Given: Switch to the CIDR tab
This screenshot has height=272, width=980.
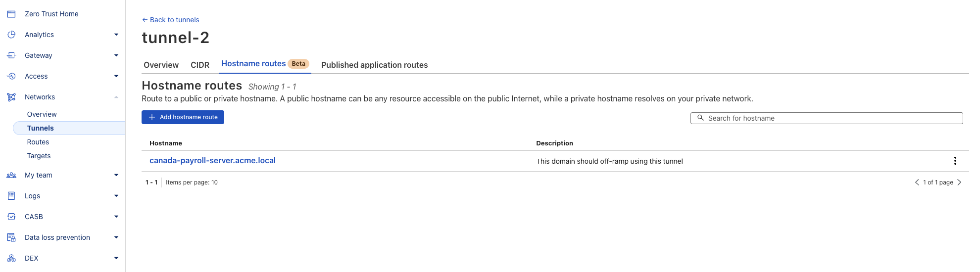Looking at the screenshot, I should pyautogui.click(x=200, y=65).
